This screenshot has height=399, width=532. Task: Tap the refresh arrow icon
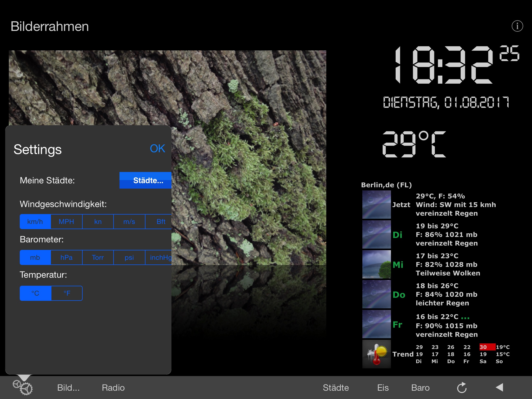[462, 388]
